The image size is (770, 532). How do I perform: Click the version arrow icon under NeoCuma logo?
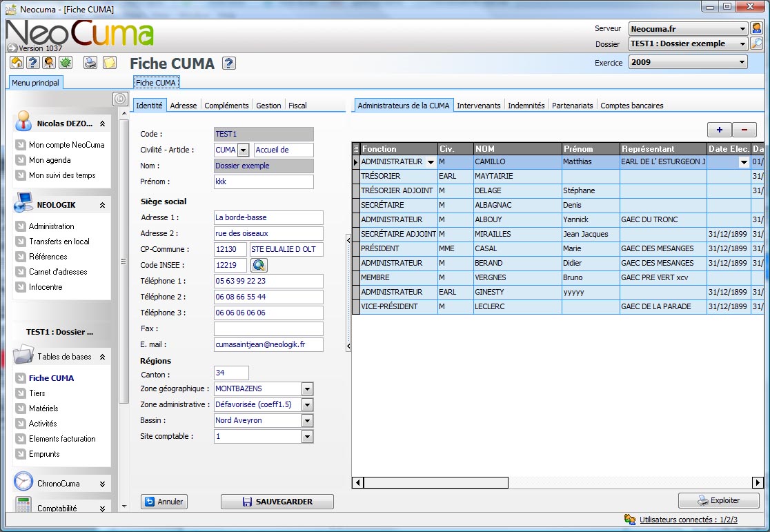[12, 48]
